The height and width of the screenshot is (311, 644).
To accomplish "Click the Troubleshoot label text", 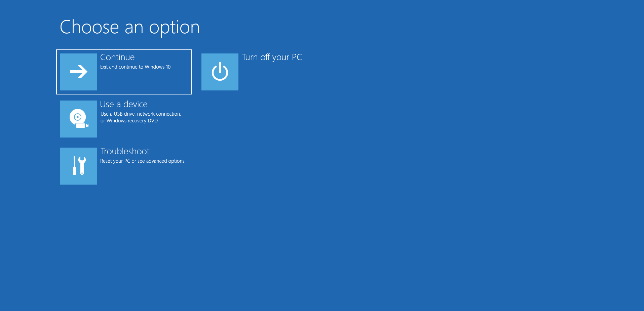I will point(125,151).
